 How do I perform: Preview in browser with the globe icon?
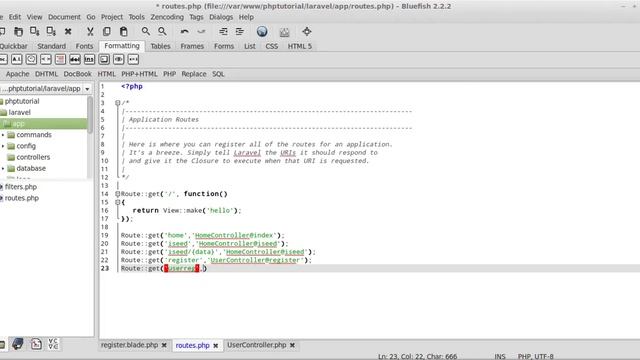262,31
